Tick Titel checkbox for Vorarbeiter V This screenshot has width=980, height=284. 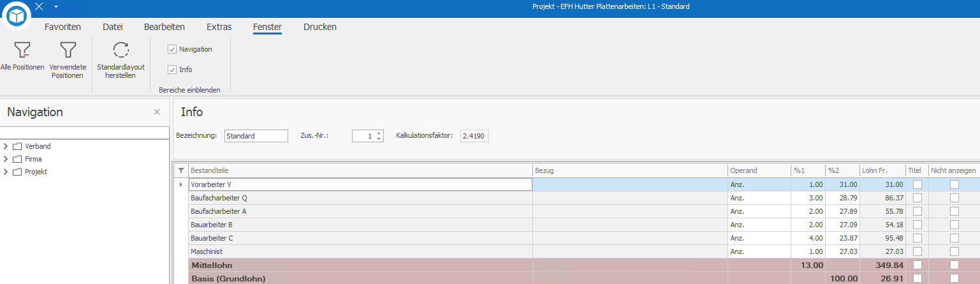pos(917,184)
